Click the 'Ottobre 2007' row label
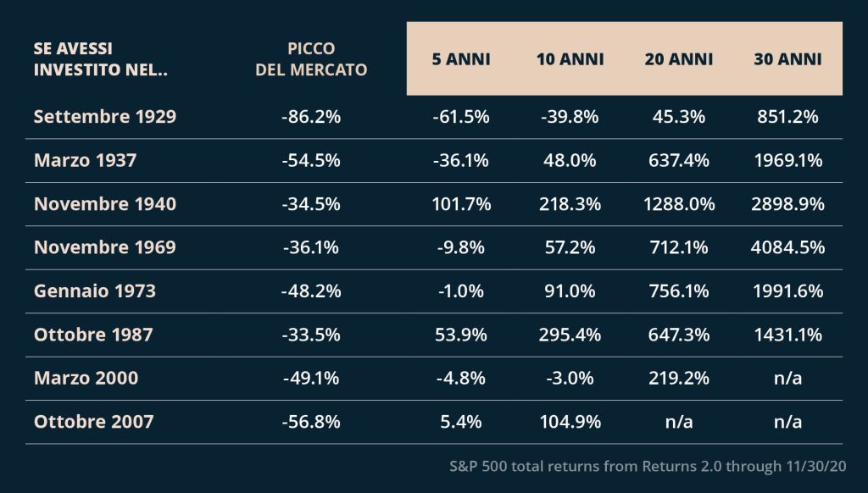 coord(93,422)
